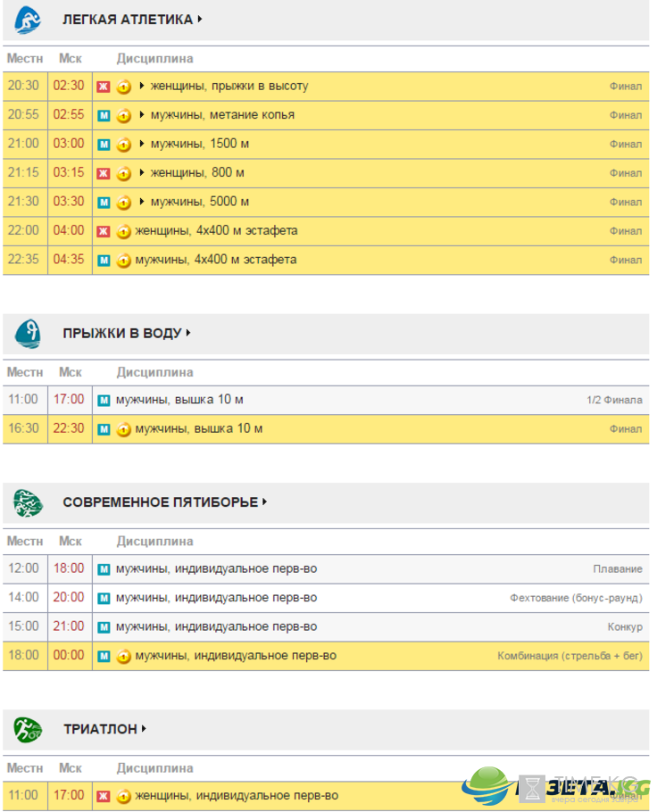
Task: Click the medal icon in women's triathlon row
Action: [123, 797]
